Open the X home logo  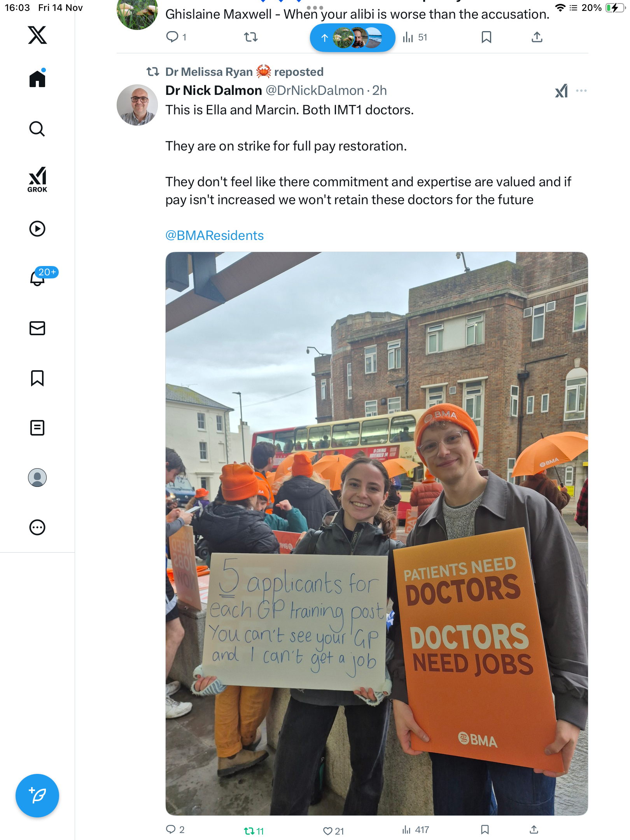pos(37,35)
